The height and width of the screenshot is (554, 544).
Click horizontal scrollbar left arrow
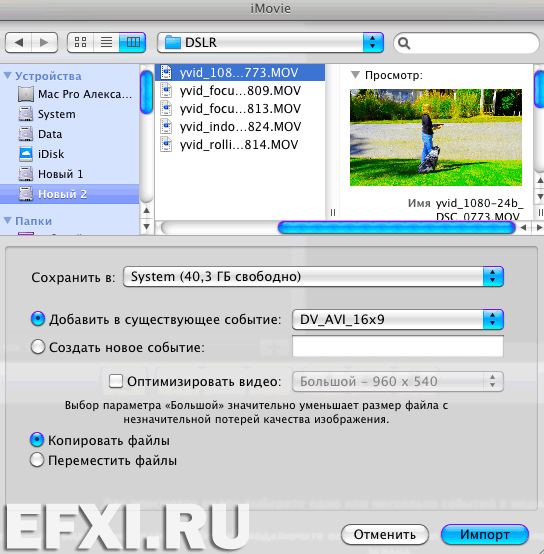click(x=524, y=228)
